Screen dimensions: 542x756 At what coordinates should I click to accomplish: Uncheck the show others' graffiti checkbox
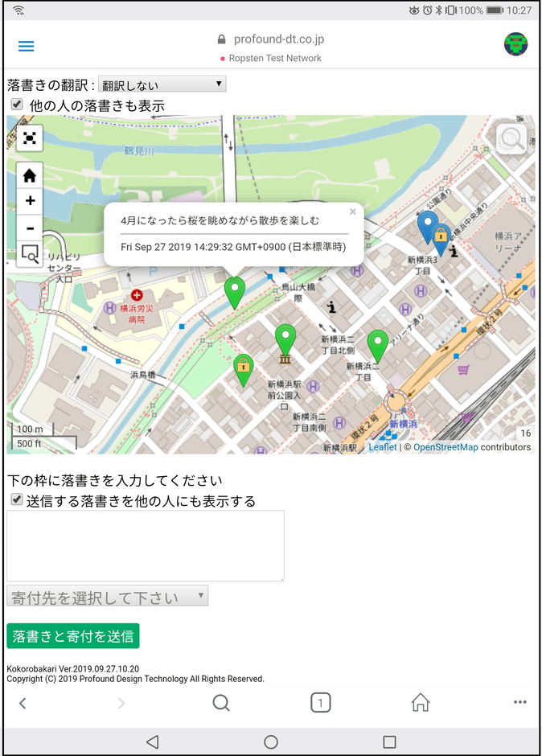[x=16, y=105]
